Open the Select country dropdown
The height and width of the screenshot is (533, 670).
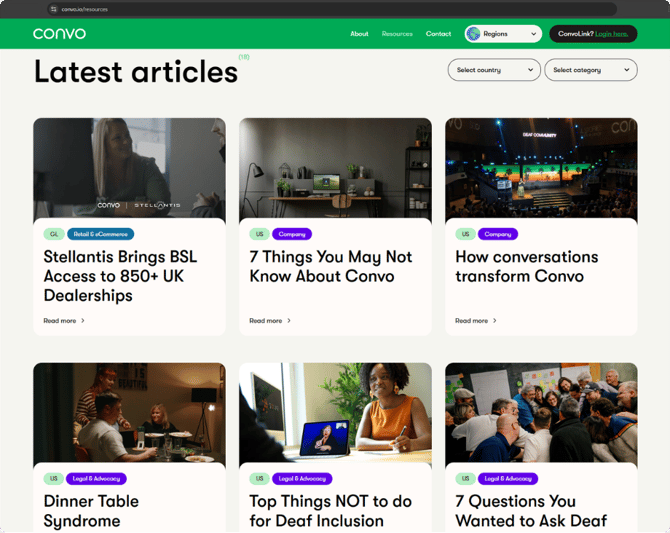pyautogui.click(x=494, y=70)
